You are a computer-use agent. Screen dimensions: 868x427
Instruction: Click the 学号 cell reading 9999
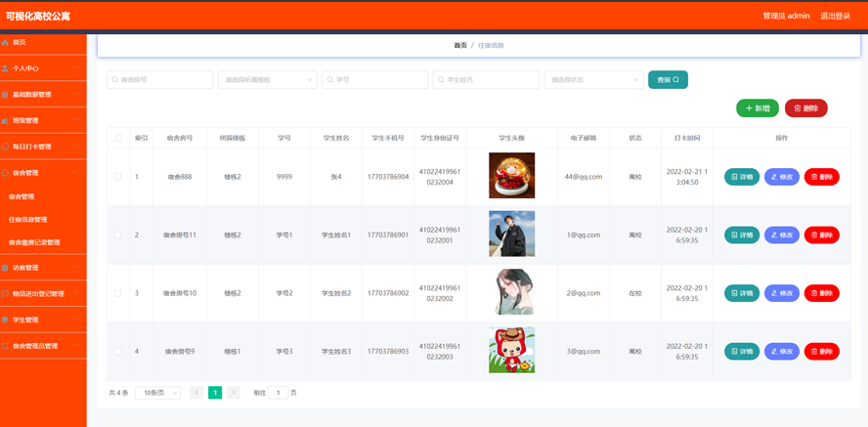tap(284, 177)
